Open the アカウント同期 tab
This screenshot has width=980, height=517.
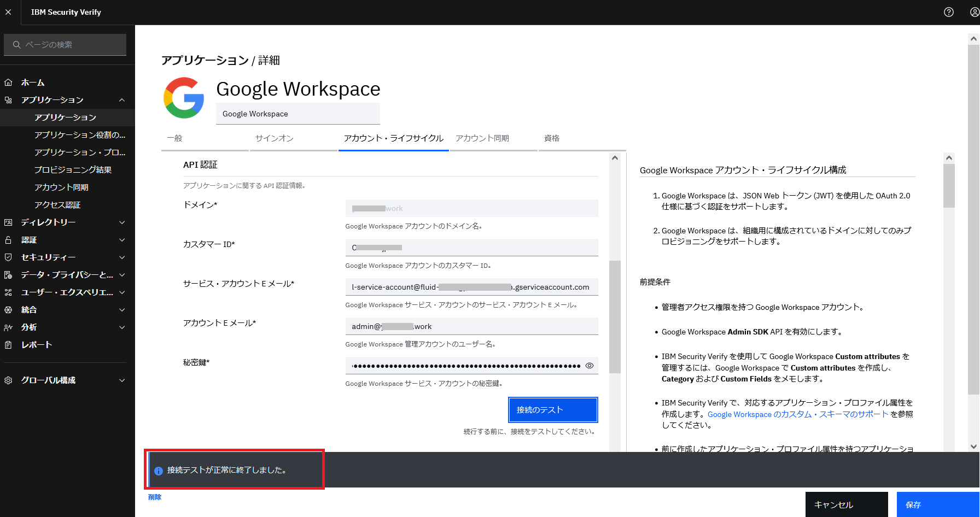pyautogui.click(x=493, y=138)
